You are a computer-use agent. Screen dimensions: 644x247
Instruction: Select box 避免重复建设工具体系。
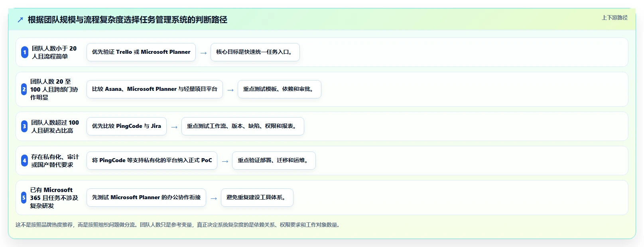click(257, 198)
